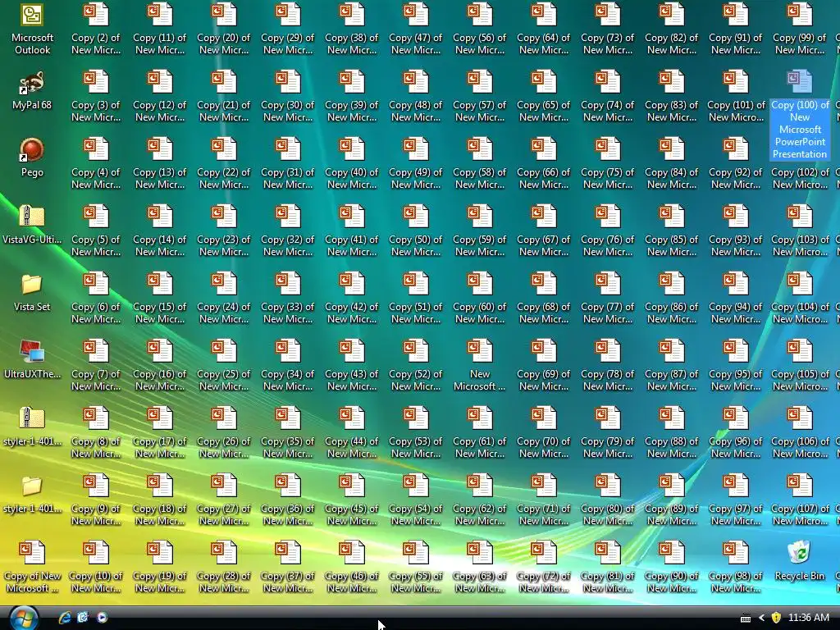Image resolution: width=840 pixels, height=630 pixels.
Task: Select the Copy (91) presentation file
Action: [736, 30]
